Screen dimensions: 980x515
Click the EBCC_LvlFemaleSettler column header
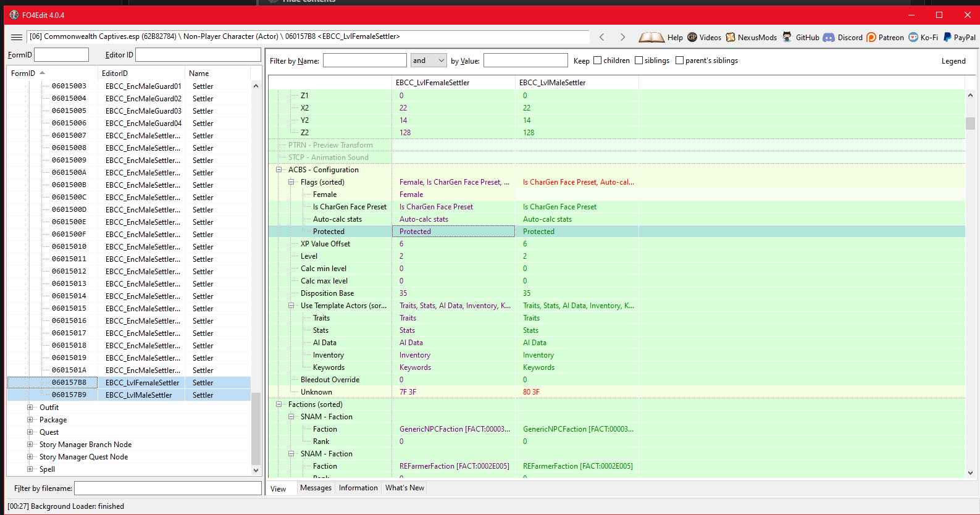coord(453,83)
